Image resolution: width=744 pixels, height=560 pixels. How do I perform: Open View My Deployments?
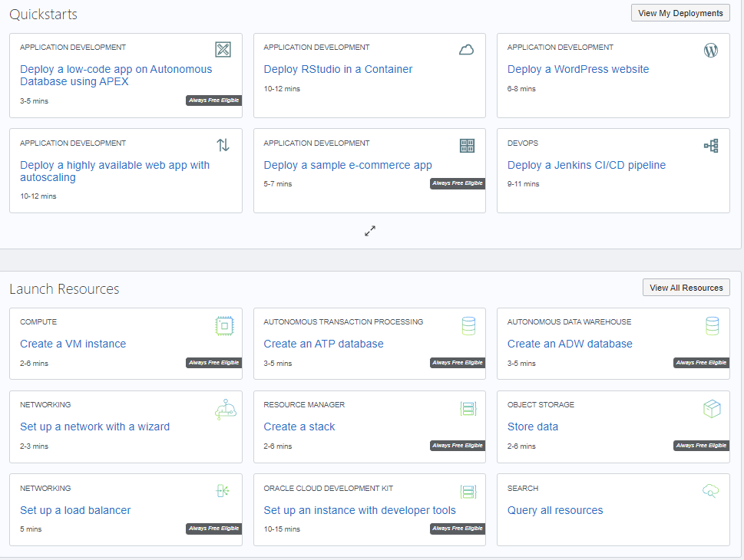point(680,13)
